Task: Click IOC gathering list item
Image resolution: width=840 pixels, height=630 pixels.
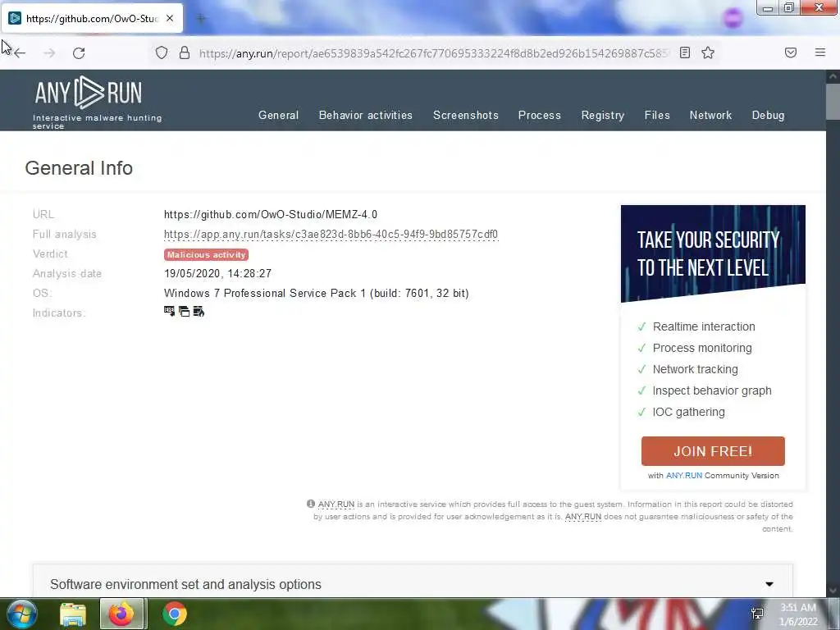Action: (x=681, y=412)
